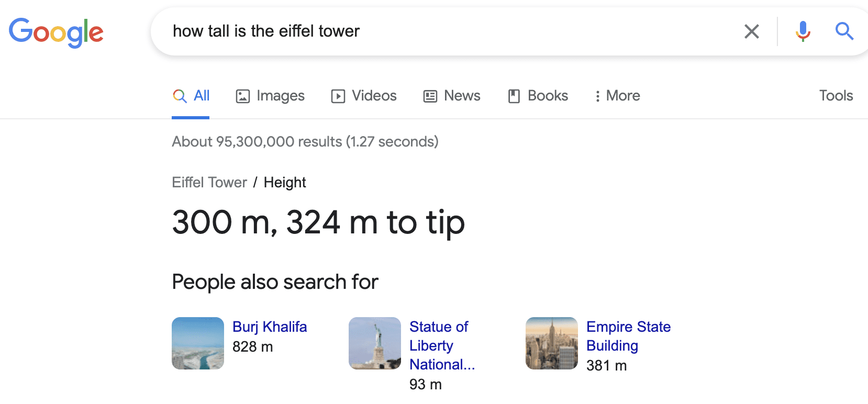
Task: Click the play icon beside Videos
Action: pos(338,96)
